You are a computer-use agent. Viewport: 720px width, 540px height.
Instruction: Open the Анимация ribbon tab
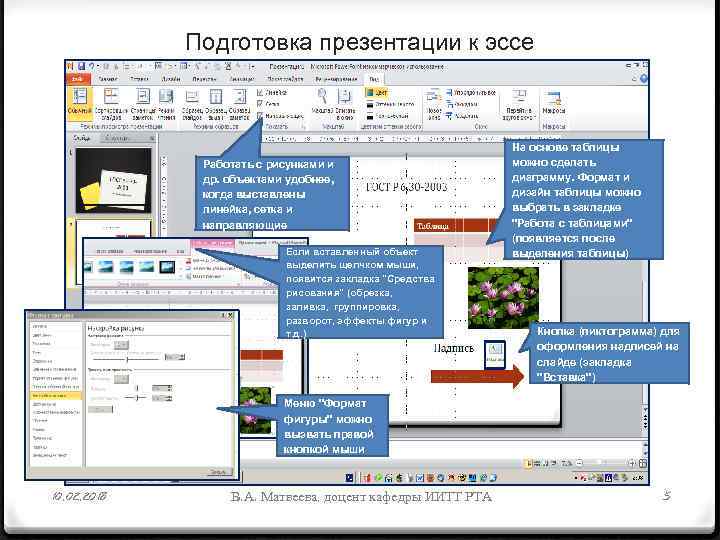coord(242,79)
